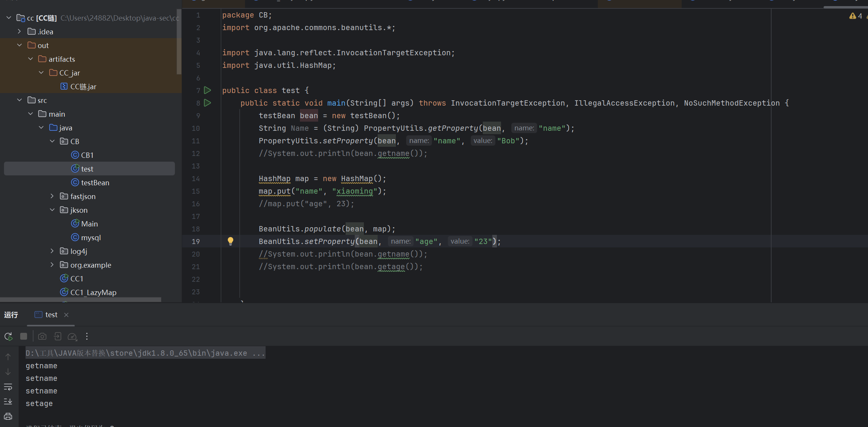The height and width of the screenshot is (427, 868).
Task: Open testBean class in project tree
Action: pyautogui.click(x=95, y=183)
